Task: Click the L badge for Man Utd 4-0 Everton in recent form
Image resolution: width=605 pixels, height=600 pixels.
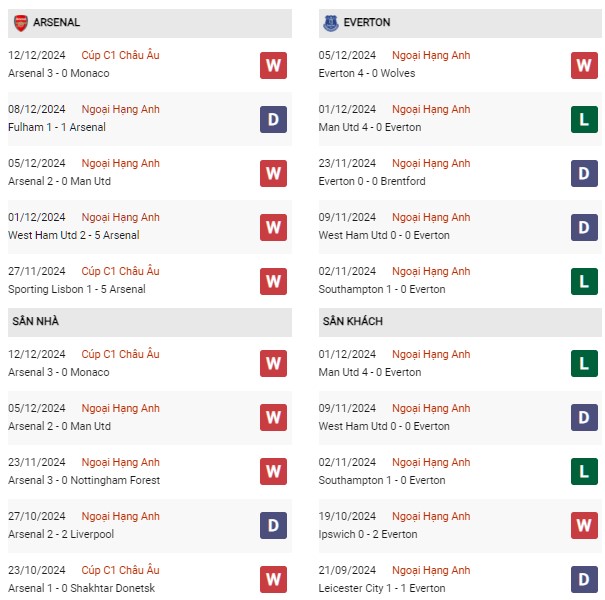Action: click(x=584, y=119)
